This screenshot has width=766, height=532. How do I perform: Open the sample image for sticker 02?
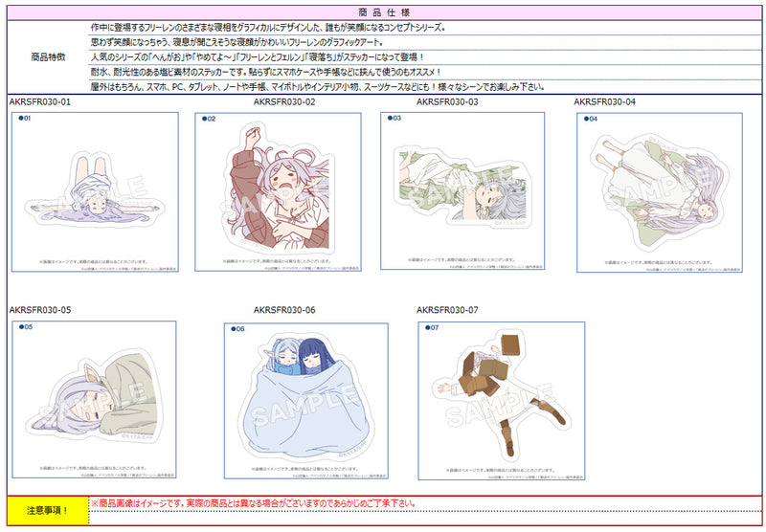[x=278, y=191]
